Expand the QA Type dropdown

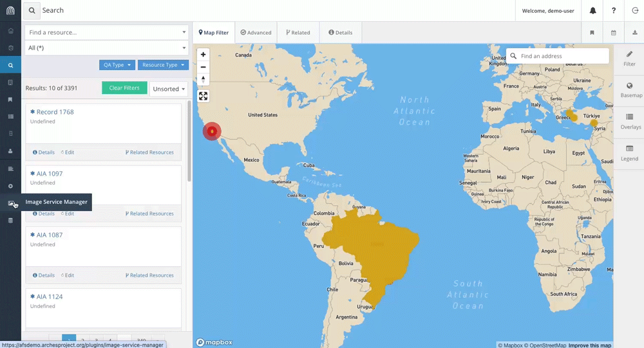[117, 65]
